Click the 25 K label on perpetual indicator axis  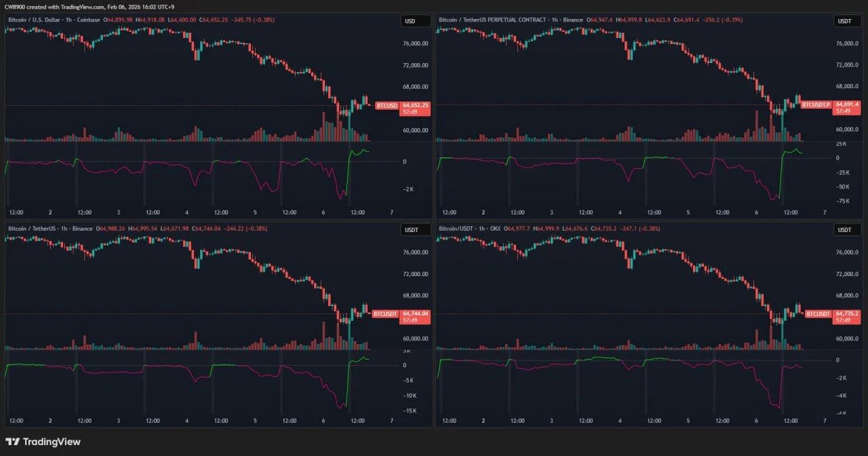(x=841, y=144)
